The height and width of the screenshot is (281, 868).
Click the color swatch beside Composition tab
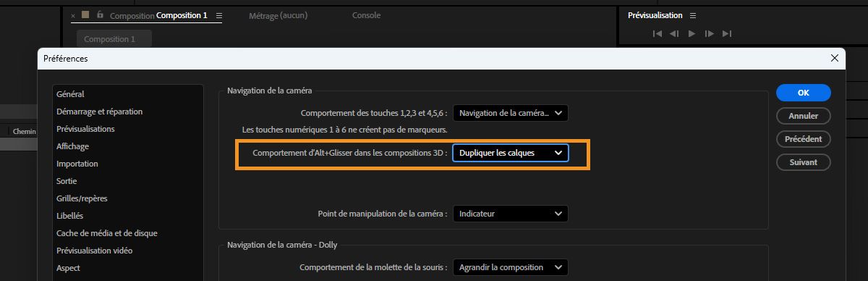pos(85,14)
